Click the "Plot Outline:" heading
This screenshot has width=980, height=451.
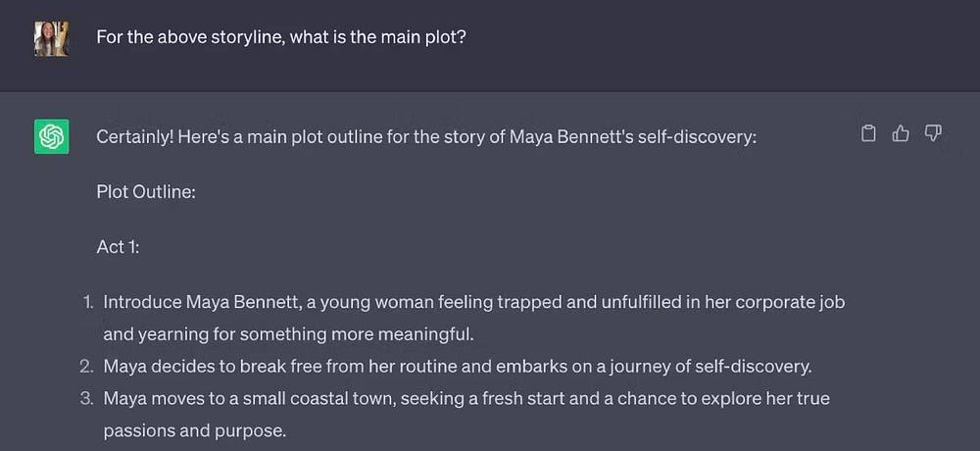(x=146, y=192)
